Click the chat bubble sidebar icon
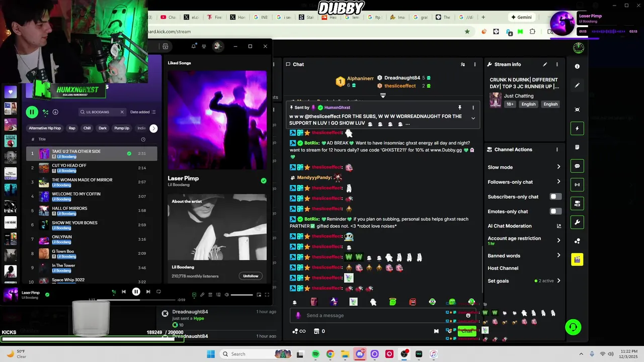Image resolution: width=644 pixels, height=362 pixels. (x=577, y=166)
